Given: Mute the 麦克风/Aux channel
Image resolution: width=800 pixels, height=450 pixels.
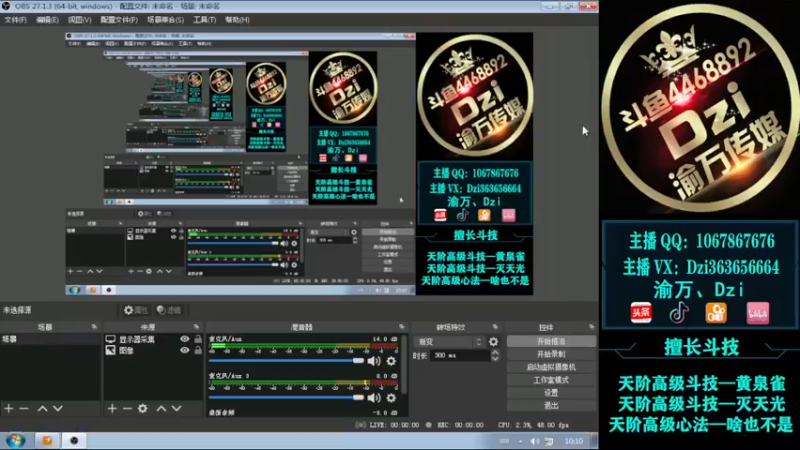Looking at the screenshot, I should (374, 361).
